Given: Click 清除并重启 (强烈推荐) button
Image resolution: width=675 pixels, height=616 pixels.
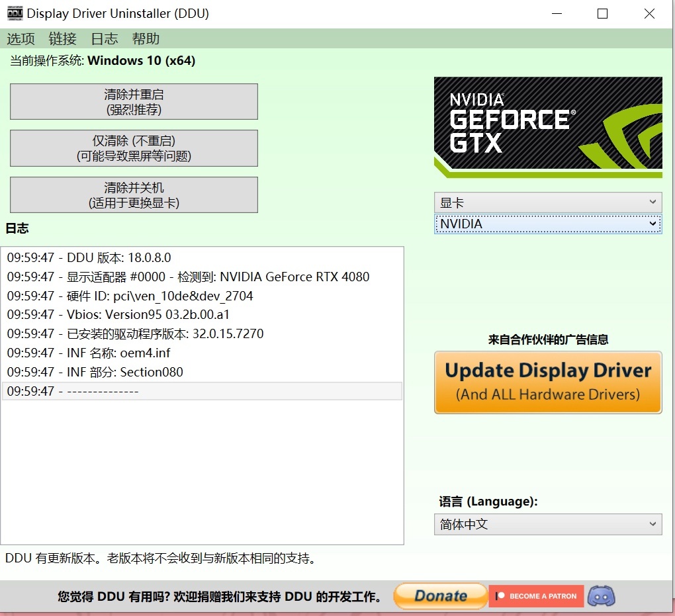Looking at the screenshot, I should (x=134, y=102).
